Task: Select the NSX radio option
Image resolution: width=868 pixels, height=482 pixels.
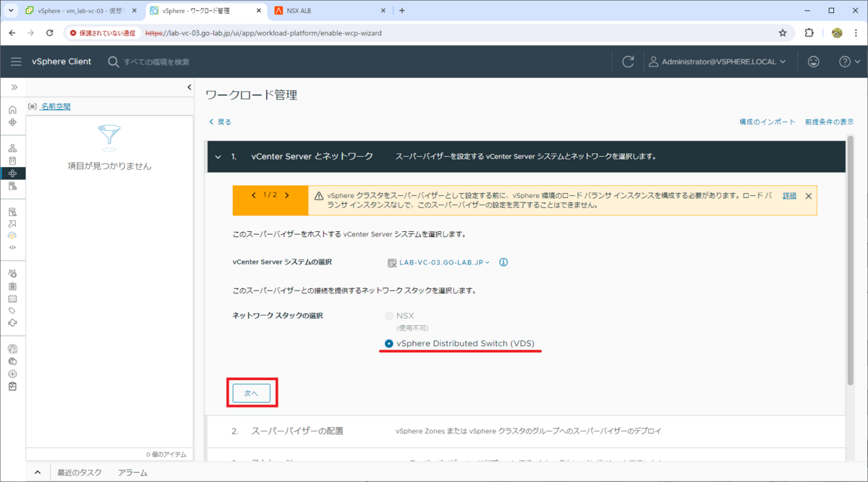Action: [x=389, y=316]
